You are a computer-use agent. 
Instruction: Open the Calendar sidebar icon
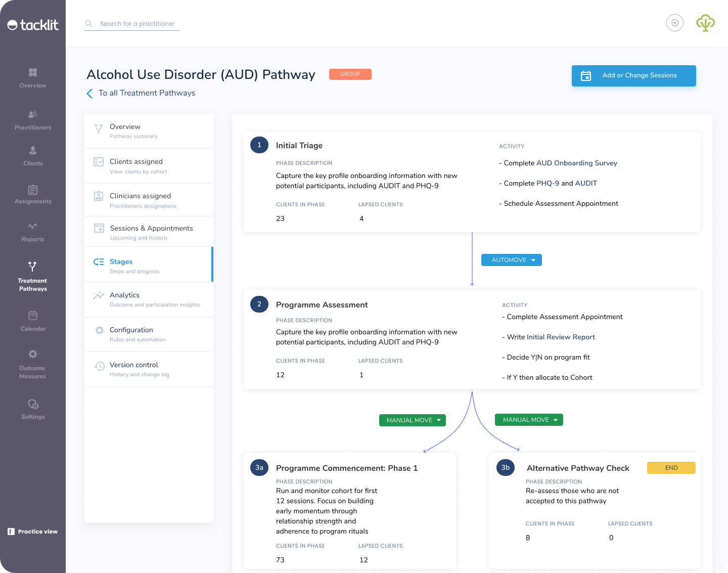coord(33,316)
